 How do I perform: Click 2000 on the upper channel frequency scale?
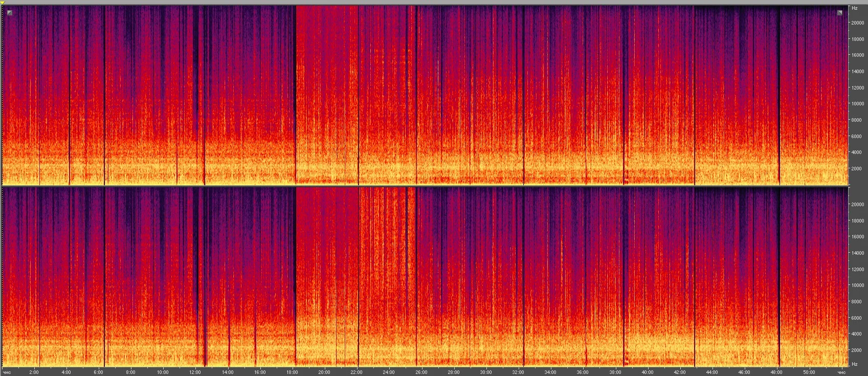pos(857,169)
